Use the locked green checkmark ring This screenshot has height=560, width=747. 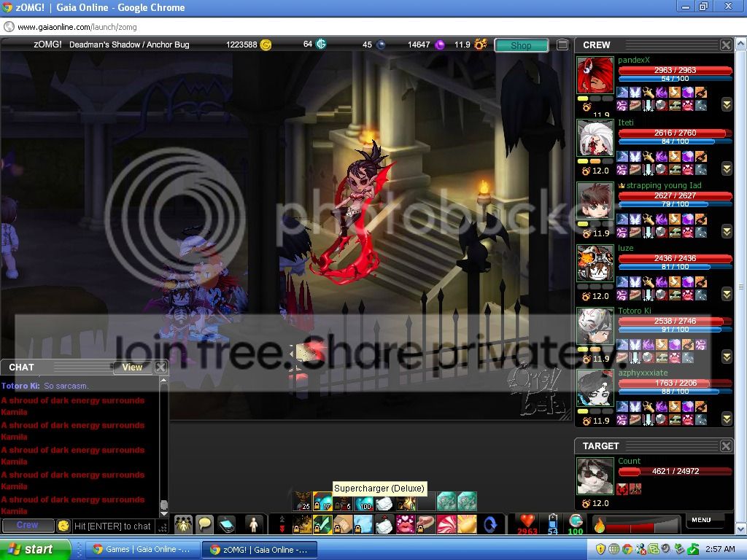(x=322, y=524)
